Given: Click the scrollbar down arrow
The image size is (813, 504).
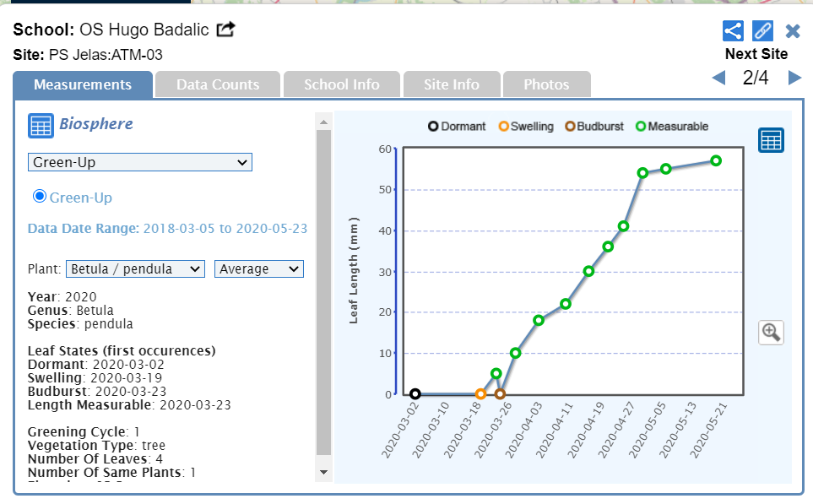Looking at the screenshot, I should click(x=323, y=471).
